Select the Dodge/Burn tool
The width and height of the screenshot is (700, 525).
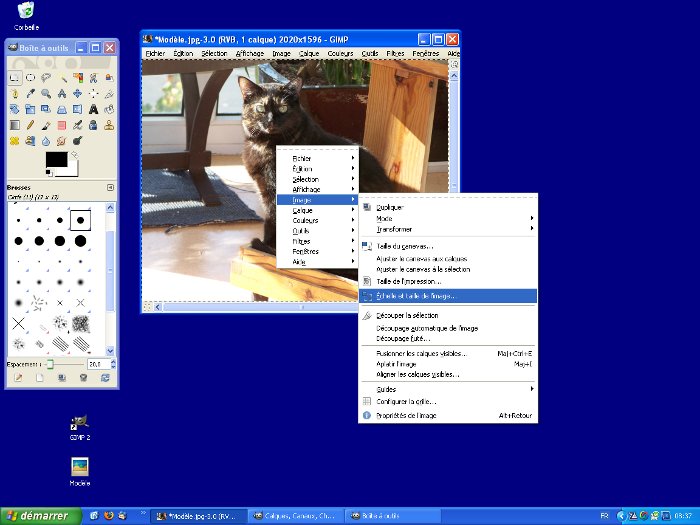coord(78,141)
